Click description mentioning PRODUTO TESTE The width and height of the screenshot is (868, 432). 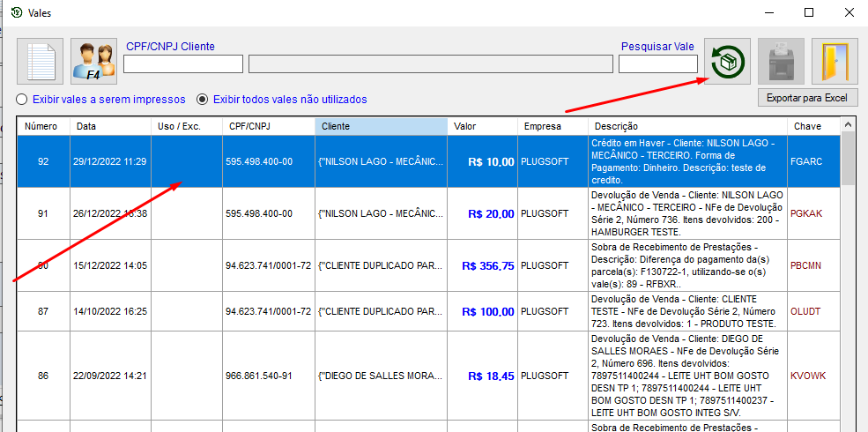tap(687, 312)
